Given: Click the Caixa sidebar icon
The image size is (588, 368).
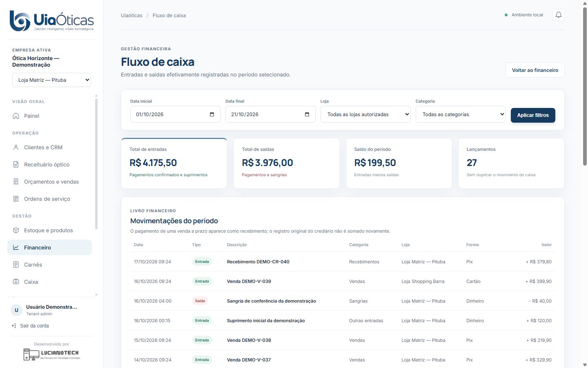Looking at the screenshot, I should tap(16, 282).
